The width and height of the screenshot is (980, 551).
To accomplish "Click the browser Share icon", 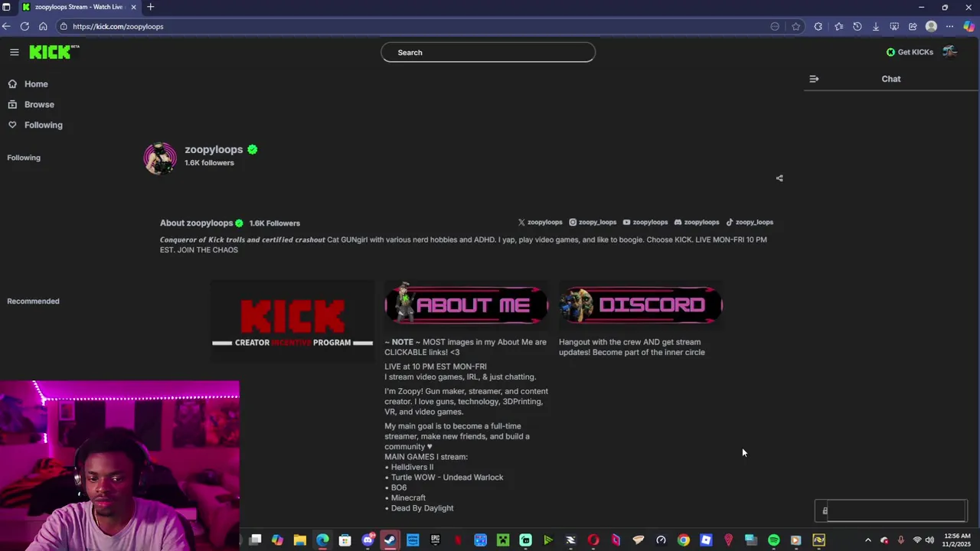I will (913, 26).
